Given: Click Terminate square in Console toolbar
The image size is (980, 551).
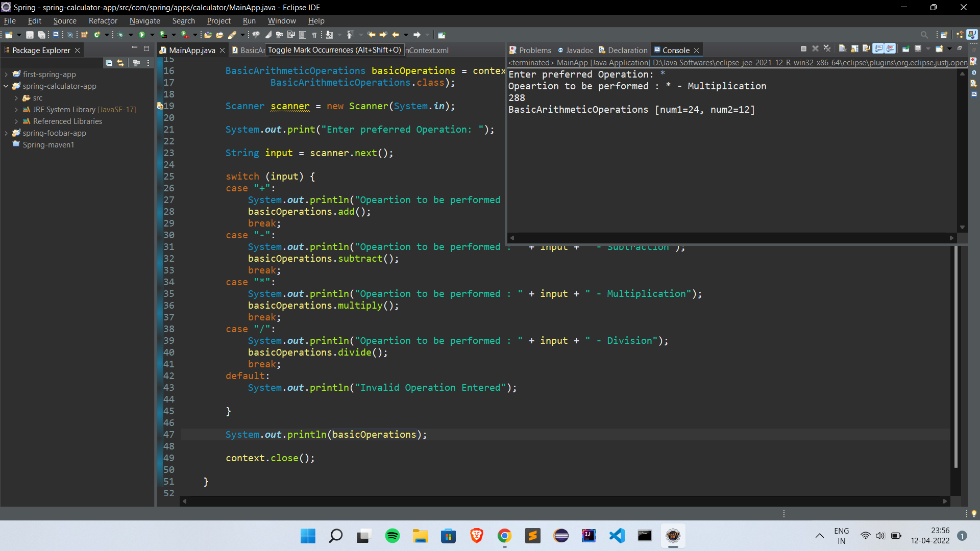Looking at the screenshot, I should pyautogui.click(x=803, y=49).
